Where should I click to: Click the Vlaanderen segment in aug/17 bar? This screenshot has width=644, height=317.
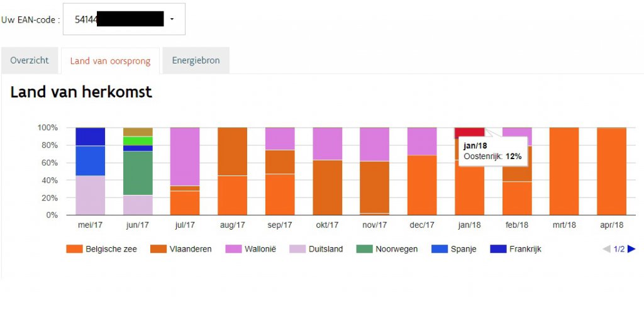point(233,152)
